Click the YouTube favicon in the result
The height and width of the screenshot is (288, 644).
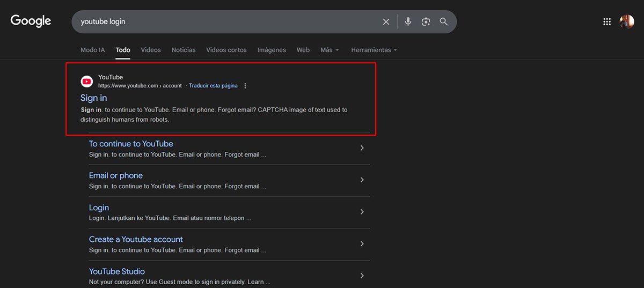[x=86, y=81]
